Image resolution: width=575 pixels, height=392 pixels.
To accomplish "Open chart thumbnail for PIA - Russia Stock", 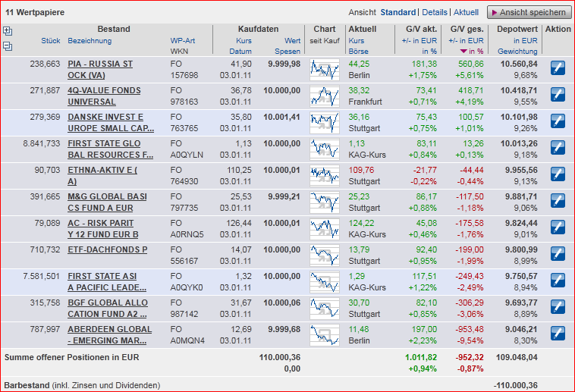I will pyautogui.click(x=325, y=70).
